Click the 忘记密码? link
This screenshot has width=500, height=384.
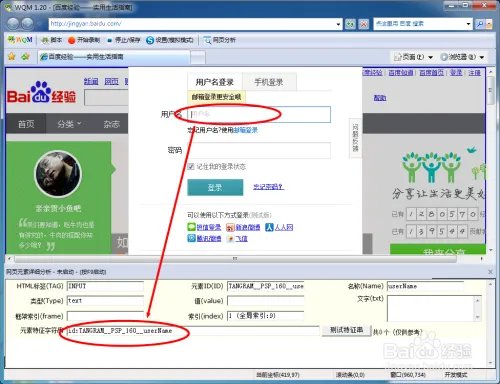tap(268, 187)
